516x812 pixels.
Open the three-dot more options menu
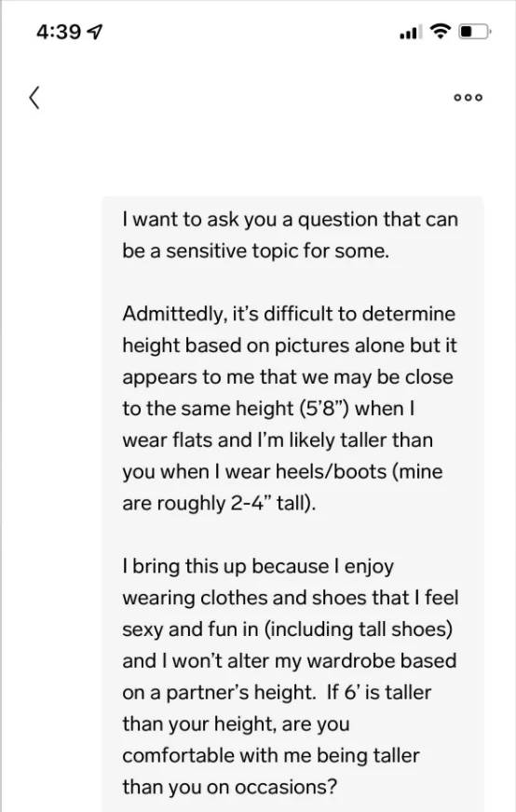pos(468,98)
